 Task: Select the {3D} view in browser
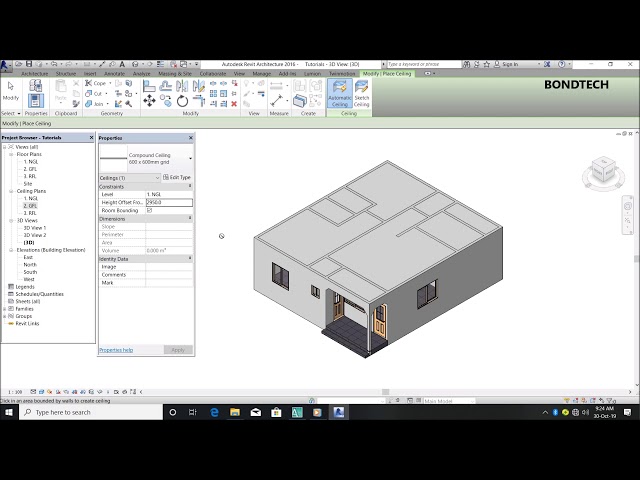click(29, 242)
